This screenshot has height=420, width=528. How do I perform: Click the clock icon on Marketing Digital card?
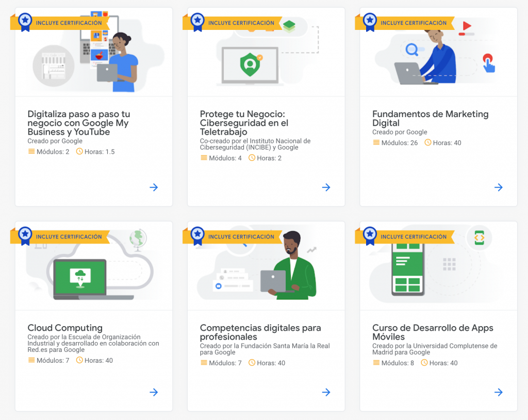tap(427, 142)
